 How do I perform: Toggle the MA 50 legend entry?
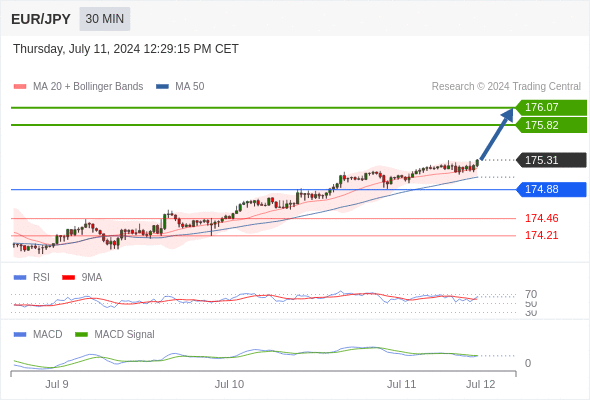pyautogui.click(x=180, y=87)
